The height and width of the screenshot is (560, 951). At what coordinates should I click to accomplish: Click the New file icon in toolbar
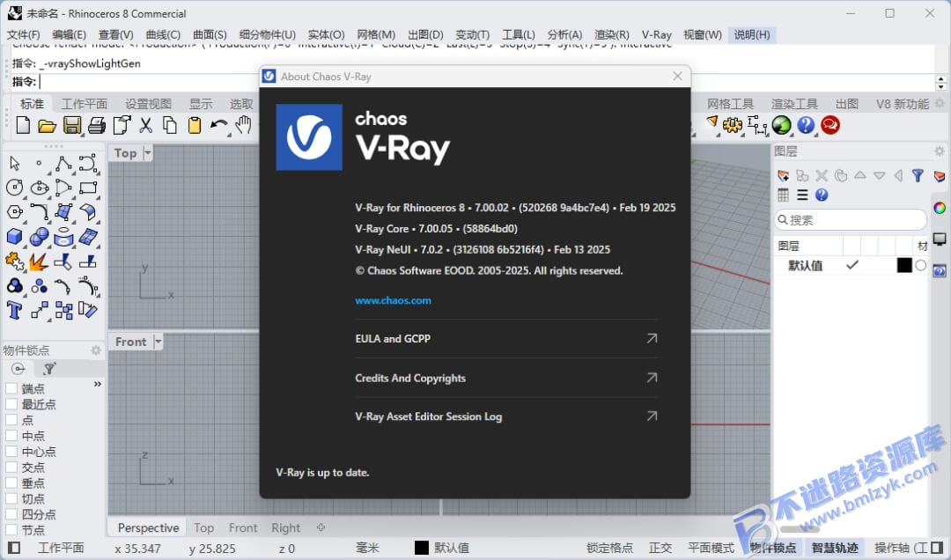coord(23,126)
